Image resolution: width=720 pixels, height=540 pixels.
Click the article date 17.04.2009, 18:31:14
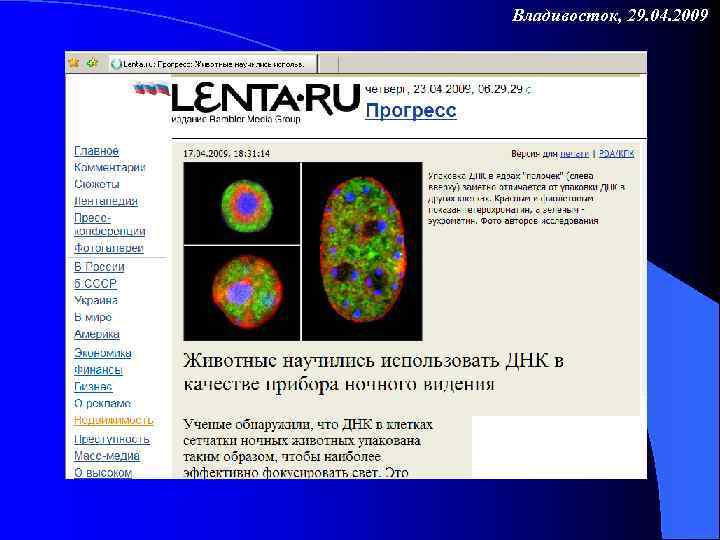pos(227,153)
